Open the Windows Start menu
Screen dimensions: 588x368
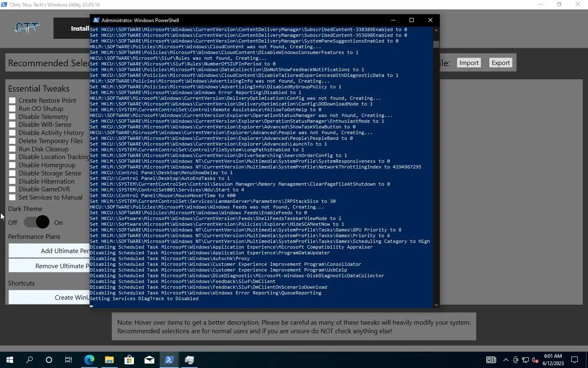(x=10, y=360)
